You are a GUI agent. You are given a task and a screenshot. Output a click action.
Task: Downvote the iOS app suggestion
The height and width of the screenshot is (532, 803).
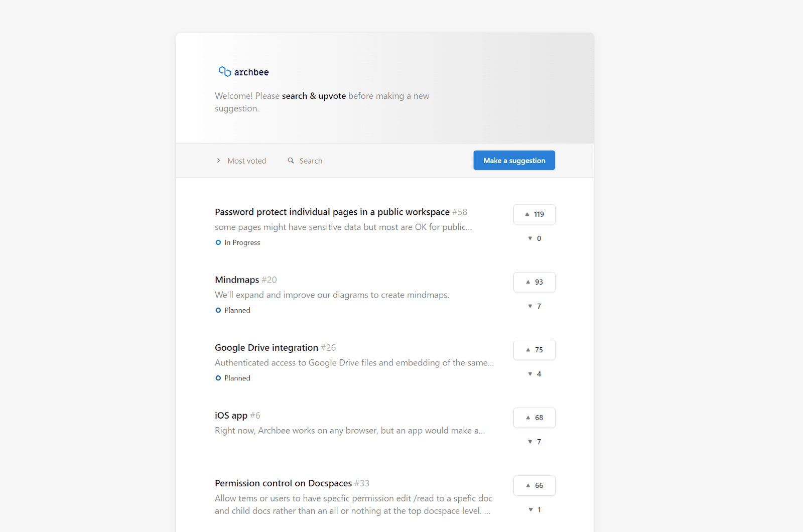(x=534, y=442)
